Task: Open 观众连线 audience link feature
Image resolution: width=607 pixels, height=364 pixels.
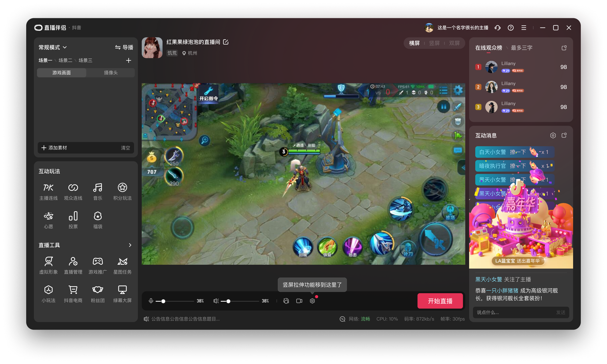Action: [73, 191]
